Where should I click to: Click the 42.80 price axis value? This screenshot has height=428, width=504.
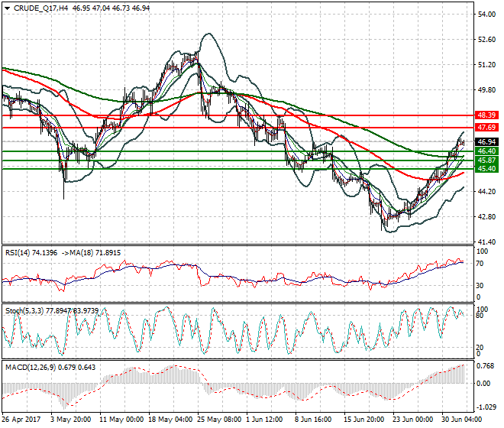(486, 217)
